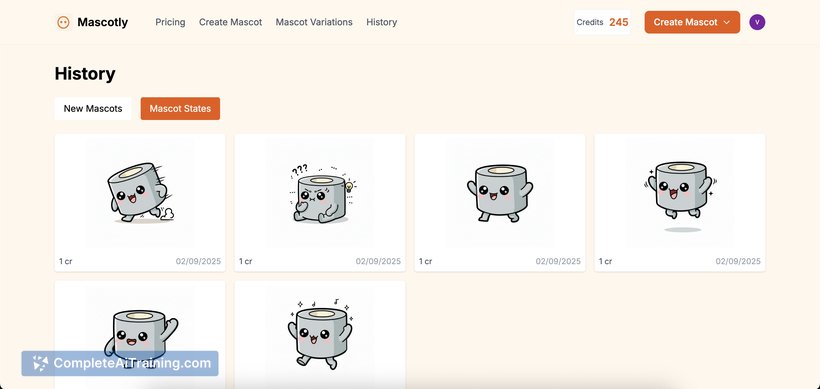Click the "1 cr" label under the standing mascot
Screen dimensions: 820x389
click(425, 261)
